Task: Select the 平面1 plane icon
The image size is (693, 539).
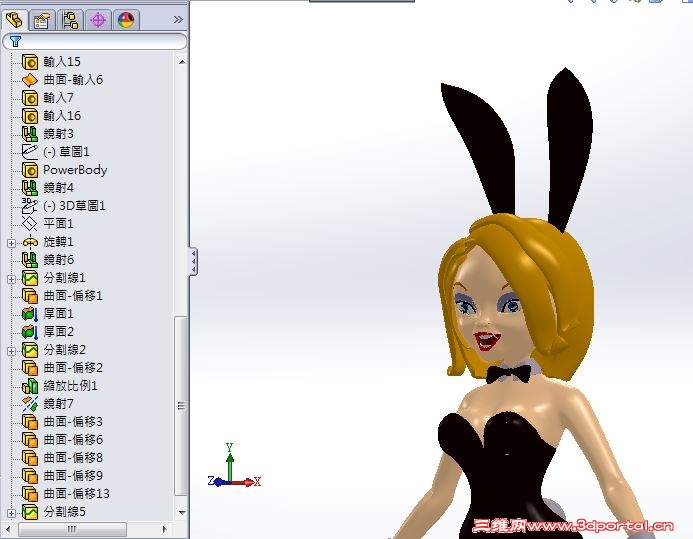Action: pyautogui.click(x=30, y=224)
